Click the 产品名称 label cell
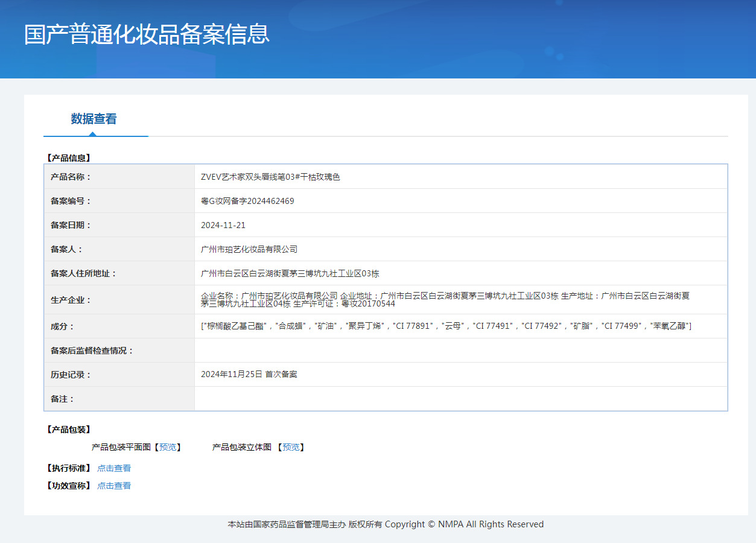The image size is (756, 543). (71, 177)
